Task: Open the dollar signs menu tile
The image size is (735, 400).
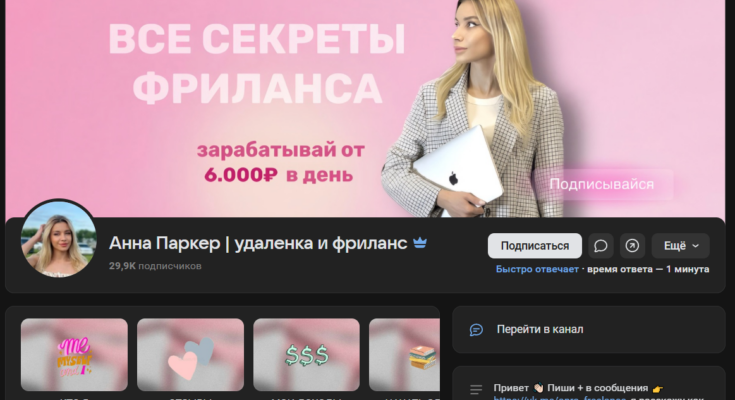Action: pyautogui.click(x=306, y=354)
